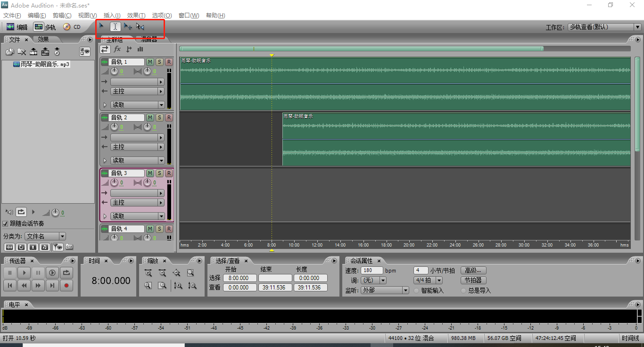Click Fast Forward transport button
Image resolution: width=644 pixels, height=347 pixels.
pos(38,285)
